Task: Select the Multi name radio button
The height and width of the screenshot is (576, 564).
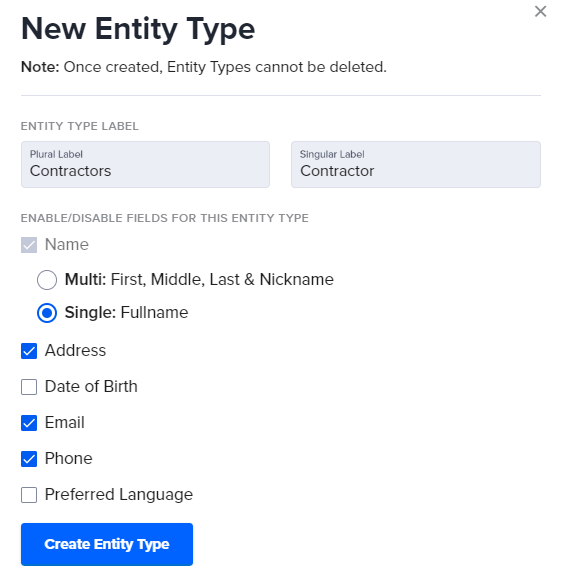Action: [x=47, y=280]
